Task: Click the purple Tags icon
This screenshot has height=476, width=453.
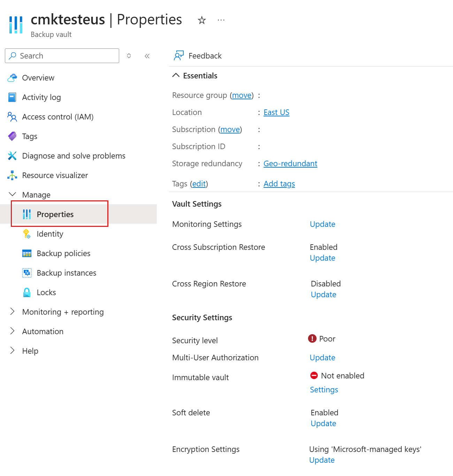Action: click(x=12, y=136)
